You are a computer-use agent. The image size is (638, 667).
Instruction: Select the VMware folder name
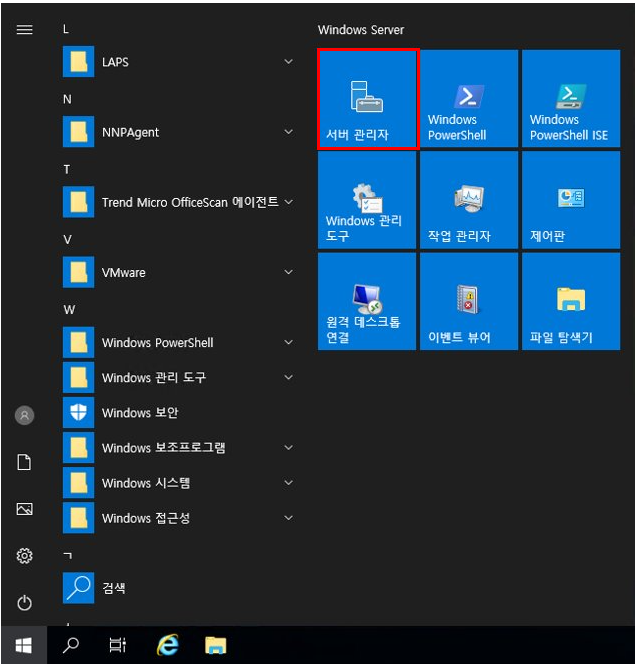(x=124, y=273)
